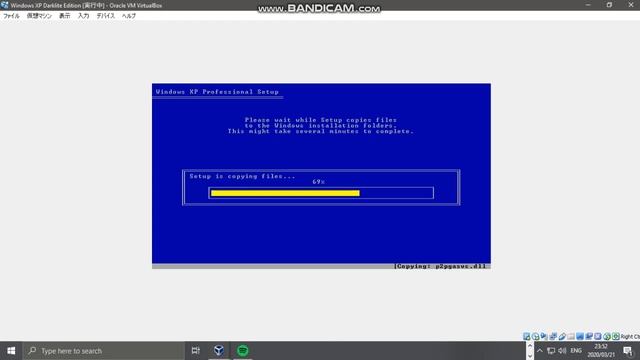Image resolution: width=640 pixels, height=360 pixels.
Task: Click the taskbar scroll down arrow
Action: [x=530, y=356]
